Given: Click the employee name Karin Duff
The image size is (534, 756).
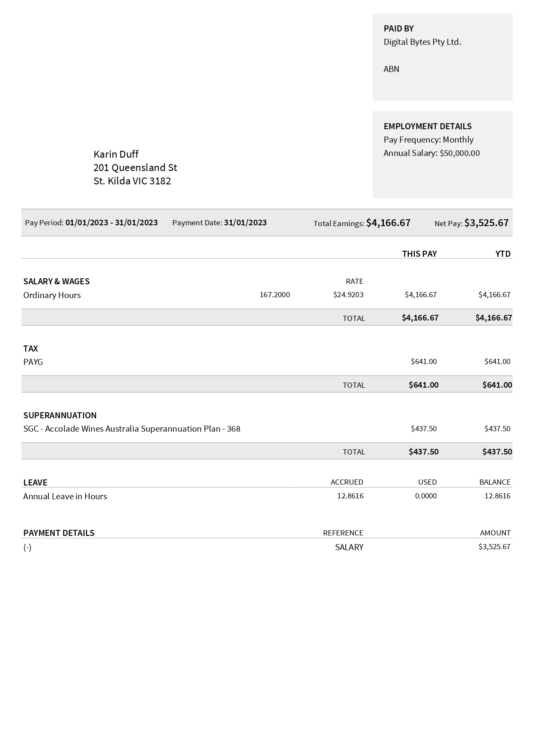Looking at the screenshot, I should click(116, 154).
